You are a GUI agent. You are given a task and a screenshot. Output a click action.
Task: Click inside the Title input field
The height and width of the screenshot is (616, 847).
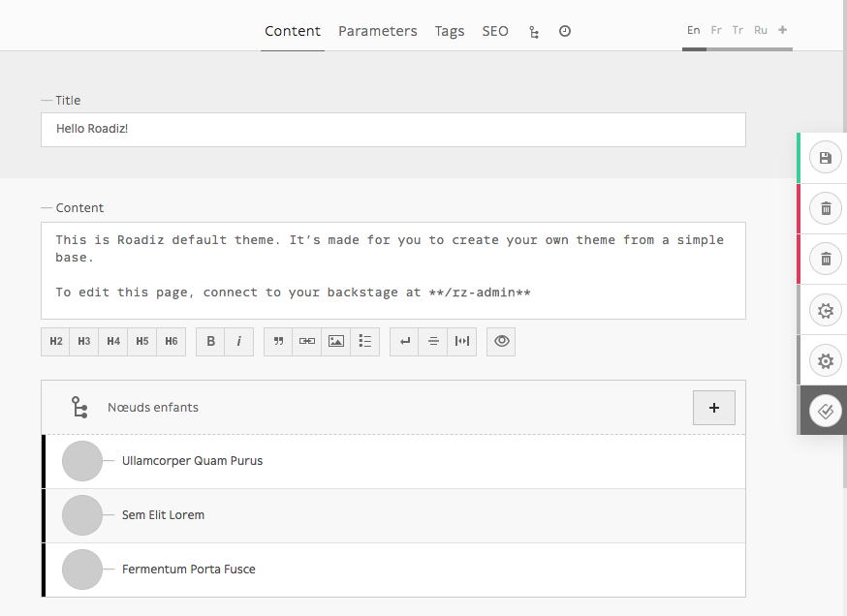click(393, 130)
